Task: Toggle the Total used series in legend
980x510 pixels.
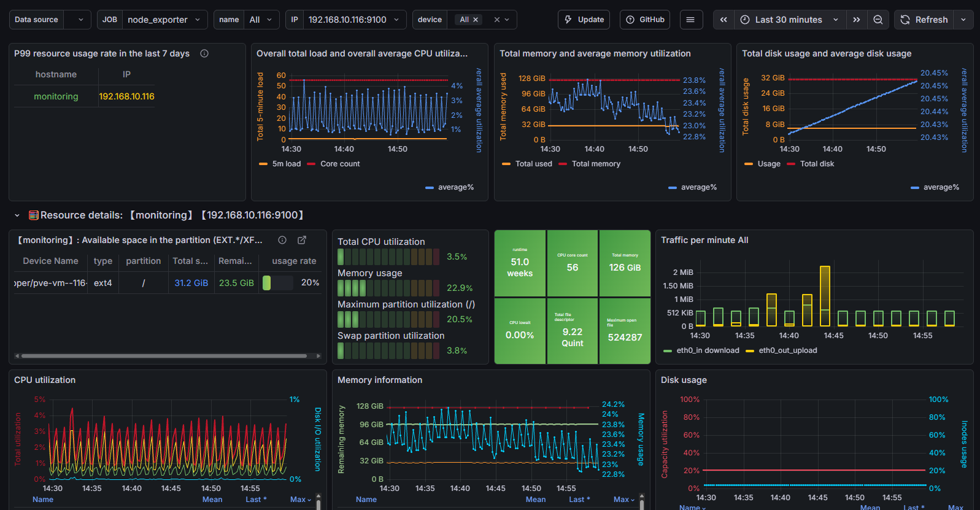Action: pyautogui.click(x=533, y=164)
